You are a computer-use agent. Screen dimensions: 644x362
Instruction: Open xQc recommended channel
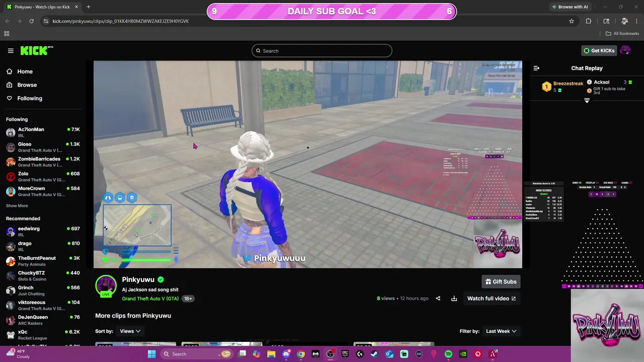click(43, 335)
